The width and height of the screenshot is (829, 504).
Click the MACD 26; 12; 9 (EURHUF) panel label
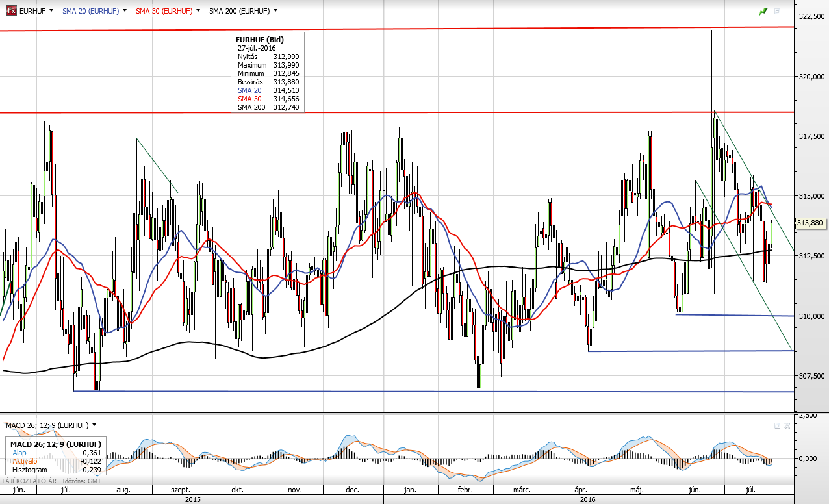(47, 425)
